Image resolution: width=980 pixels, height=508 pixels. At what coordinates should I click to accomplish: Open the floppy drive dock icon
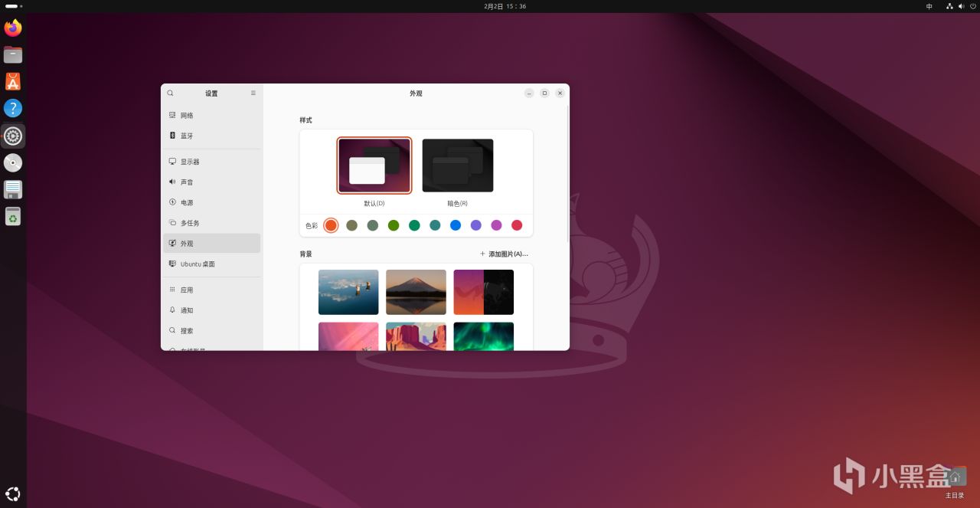pyautogui.click(x=13, y=190)
